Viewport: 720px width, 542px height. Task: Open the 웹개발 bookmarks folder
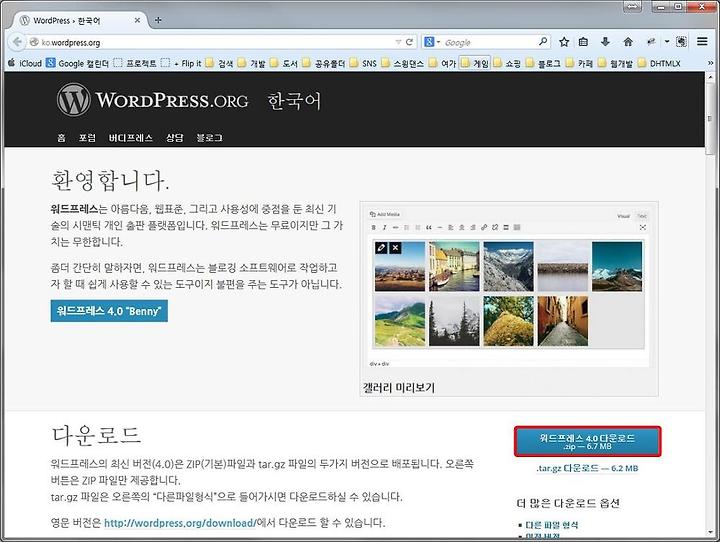(616, 63)
